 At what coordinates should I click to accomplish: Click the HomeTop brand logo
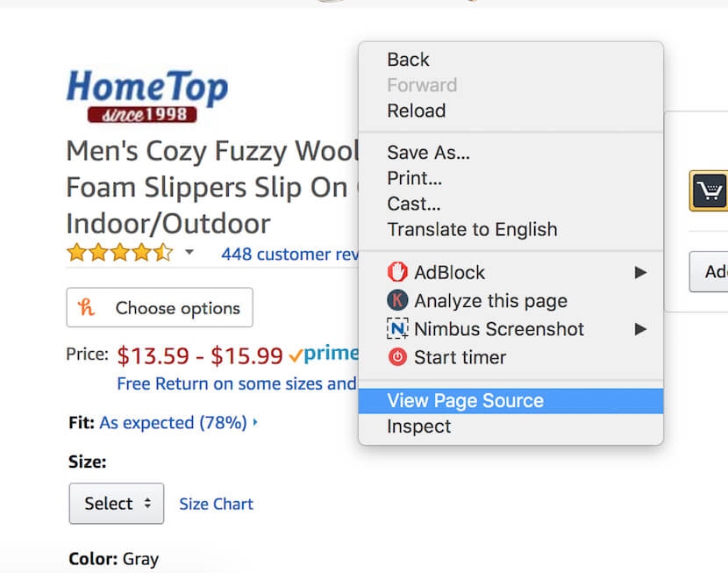pos(146,96)
